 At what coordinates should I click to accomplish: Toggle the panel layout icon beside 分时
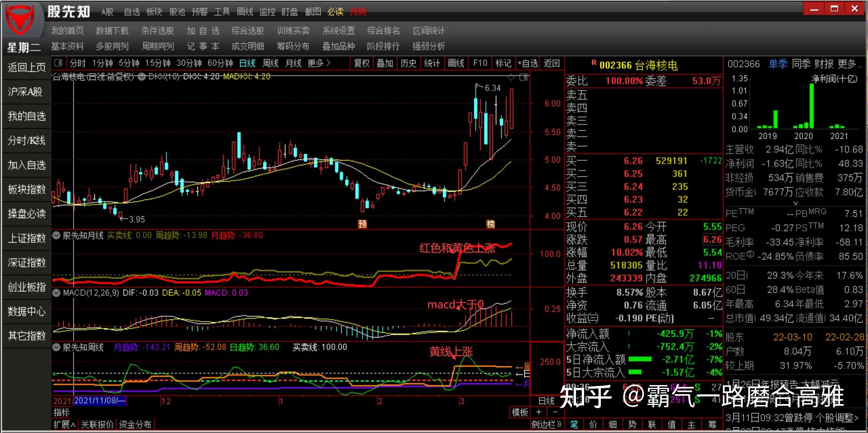pos(58,63)
